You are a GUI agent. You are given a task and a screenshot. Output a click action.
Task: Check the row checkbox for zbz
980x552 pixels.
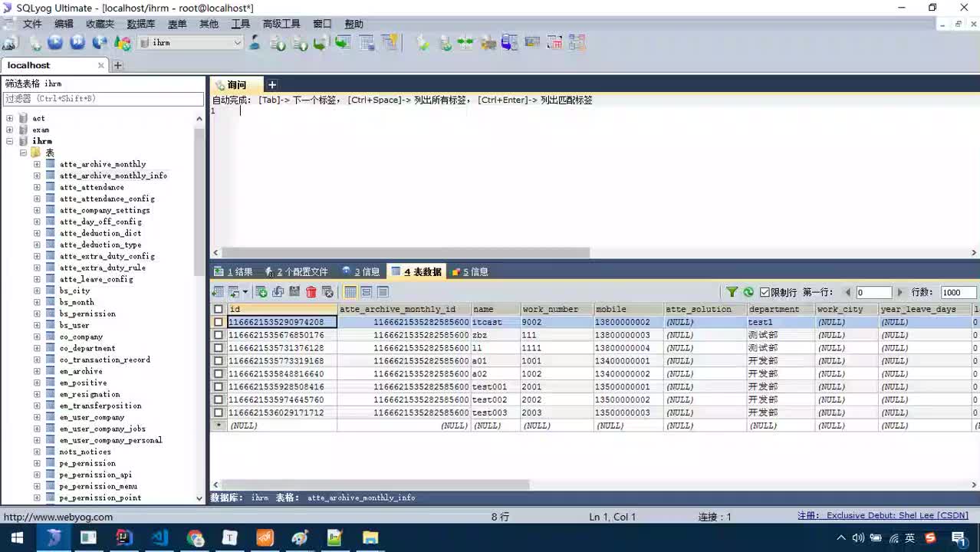point(219,335)
